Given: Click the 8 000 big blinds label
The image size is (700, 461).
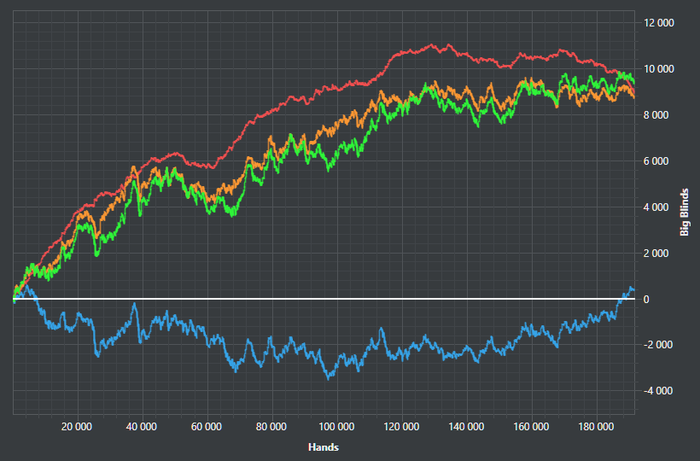Looking at the screenshot, I should click(656, 115).
